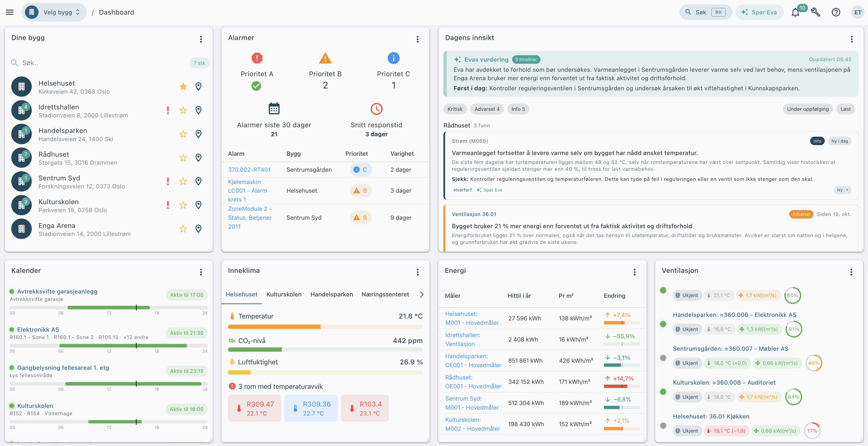Screen dimensions: 868x446
Task: Open Dagens innsikt options menu
Action: click(x=852, y=39)
